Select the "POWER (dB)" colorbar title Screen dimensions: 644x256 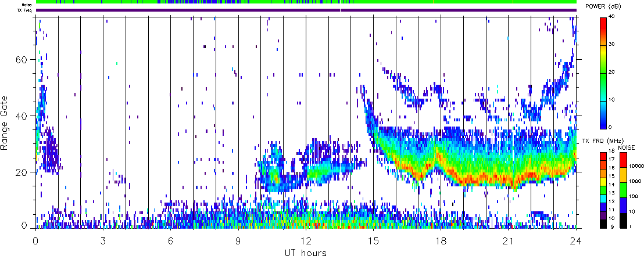(x=604, y=7)
